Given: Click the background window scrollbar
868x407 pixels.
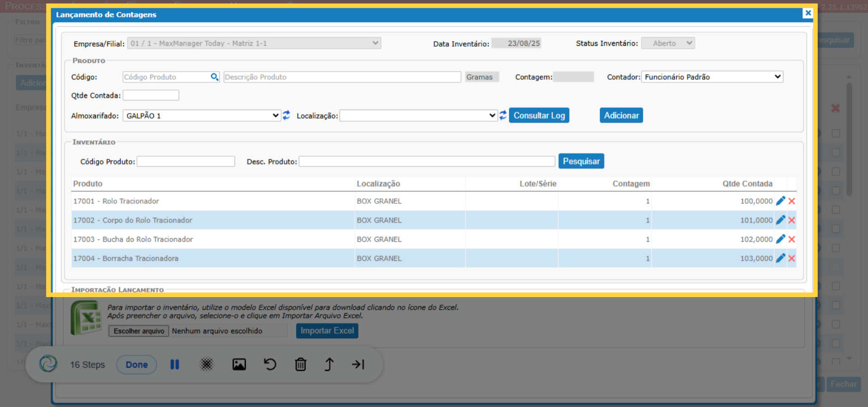Looking at the screenshot, I should pyautogui.click(x=849, y=139).
